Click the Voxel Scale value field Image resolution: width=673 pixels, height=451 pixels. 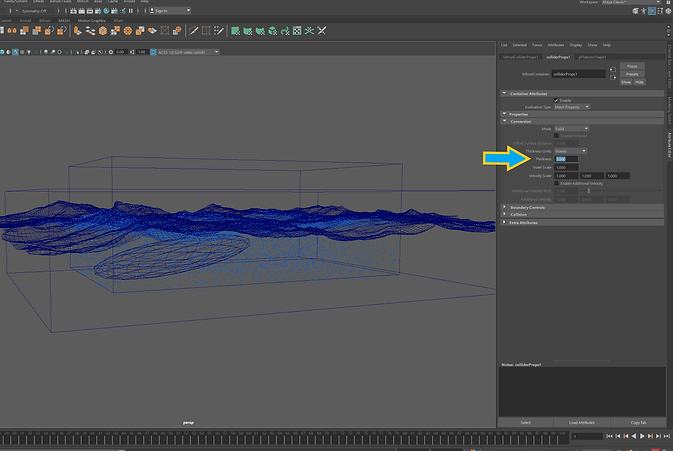[566, 167]
